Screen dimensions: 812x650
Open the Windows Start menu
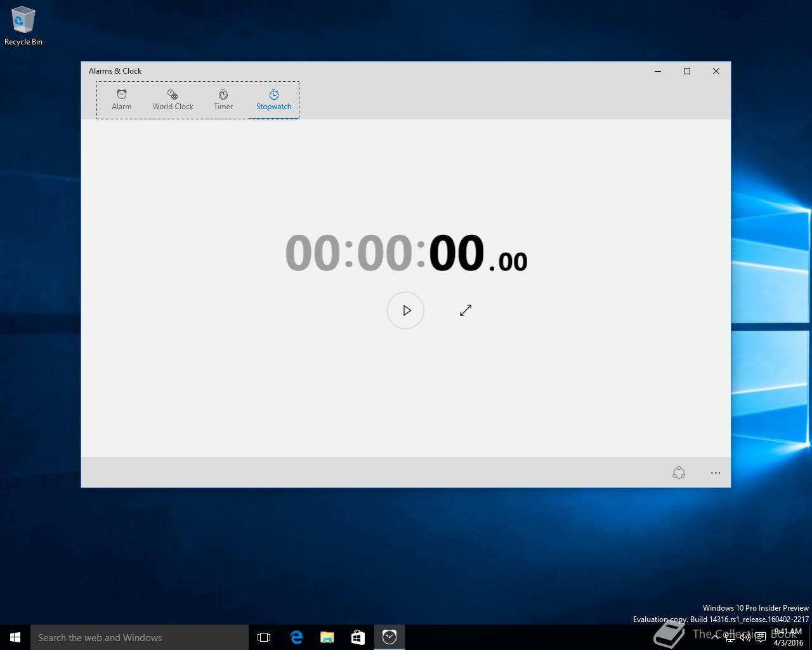point(15,637)
